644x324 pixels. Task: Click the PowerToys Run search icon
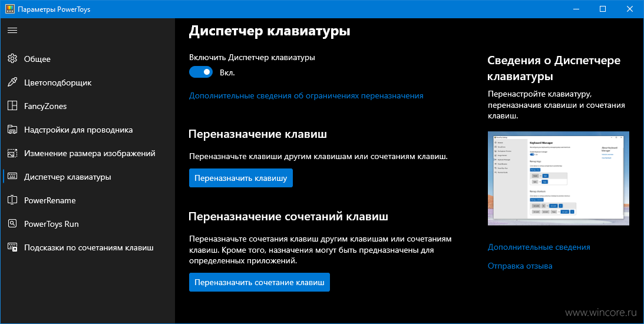point(12,224)
